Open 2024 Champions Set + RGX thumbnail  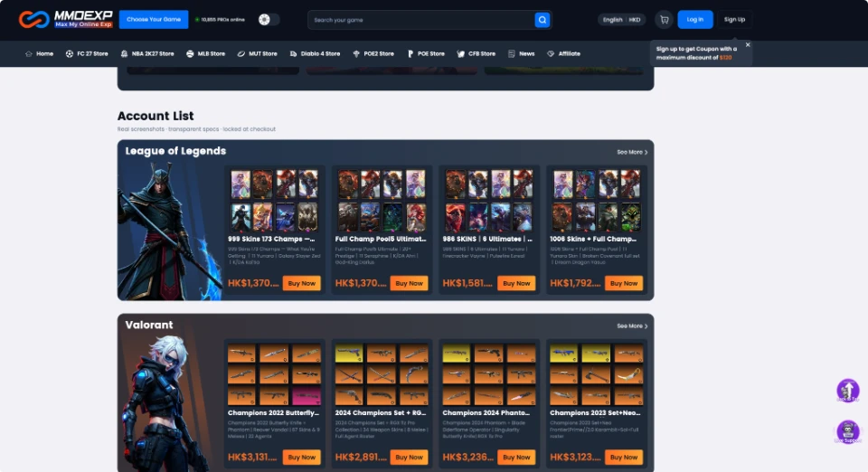[382, 374]
